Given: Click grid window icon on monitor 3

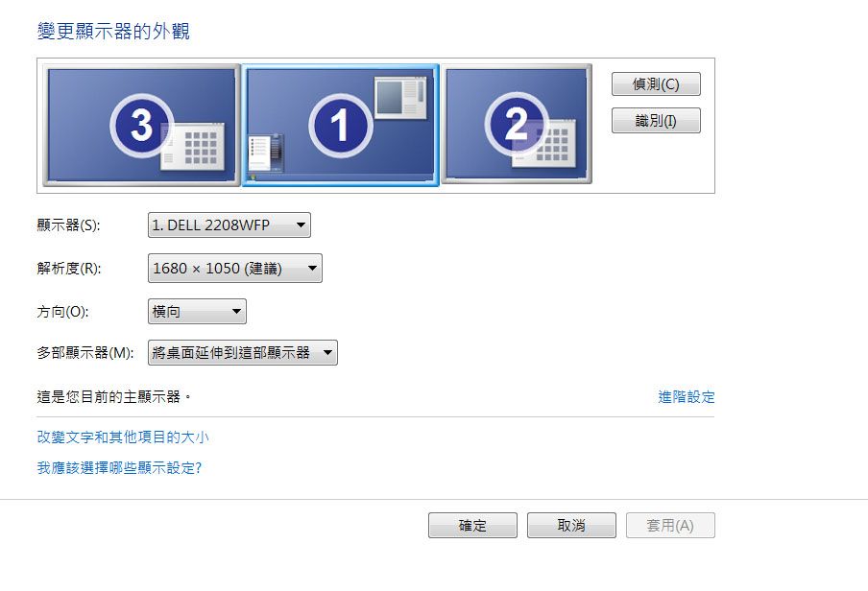Looking at the screenshot, I should pyautogui.click(x=193, y=146).
